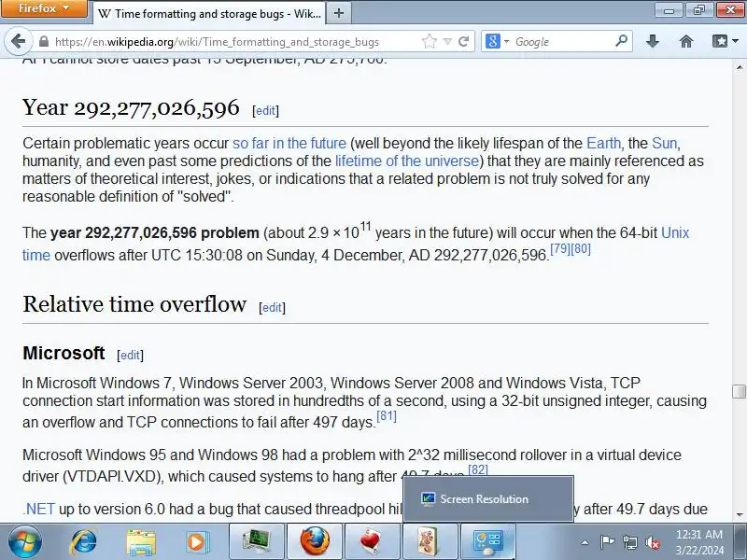
Task: Open the Firefox menu button
Action: [44, 8]
